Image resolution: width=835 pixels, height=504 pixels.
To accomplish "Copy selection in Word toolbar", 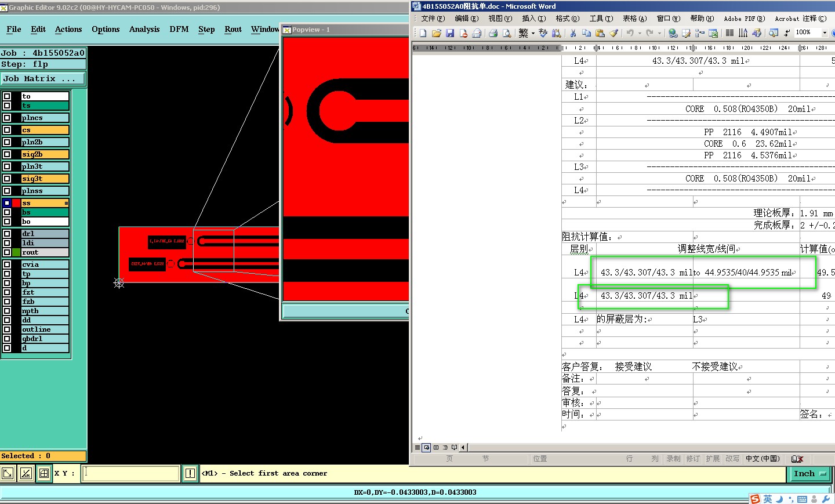I will pyautogui.click(x=587, y=33).
